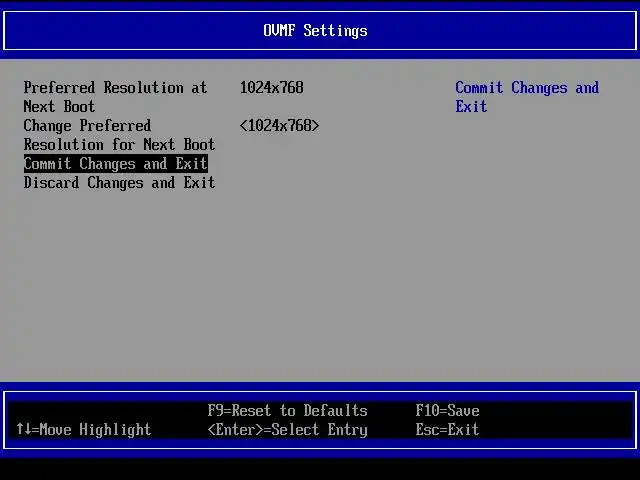This screenshot has height=480, width=640.
Task: Click Change Preferred Resolution for Next Boot label
Action: click(x=119, y=135)
